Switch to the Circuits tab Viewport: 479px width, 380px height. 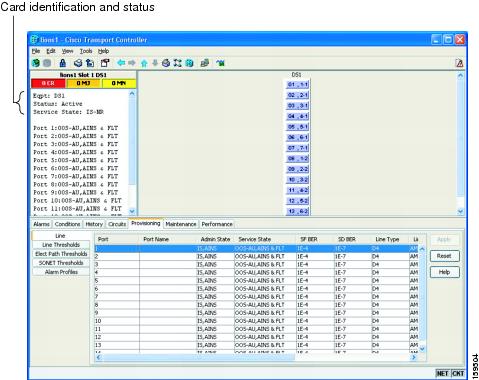(117, 224)
